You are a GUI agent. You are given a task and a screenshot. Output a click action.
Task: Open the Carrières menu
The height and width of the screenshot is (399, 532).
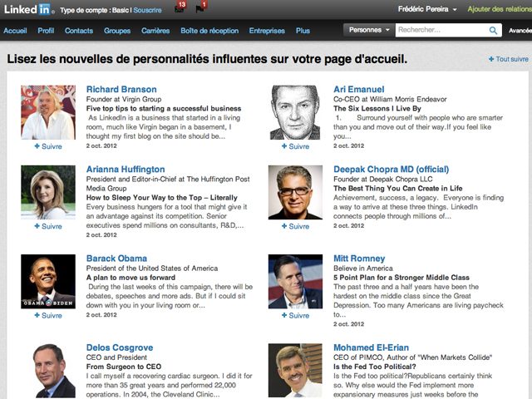coord(155,31)
